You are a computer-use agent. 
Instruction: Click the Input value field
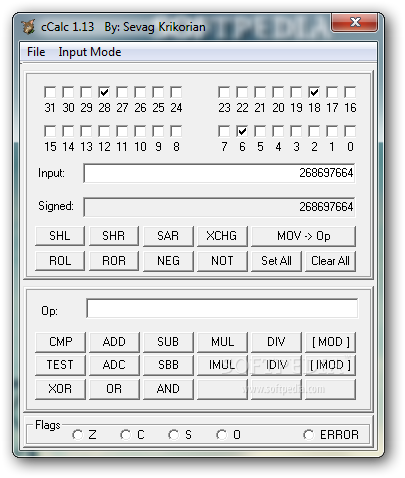pyautogui.click(x=219, y=173)
